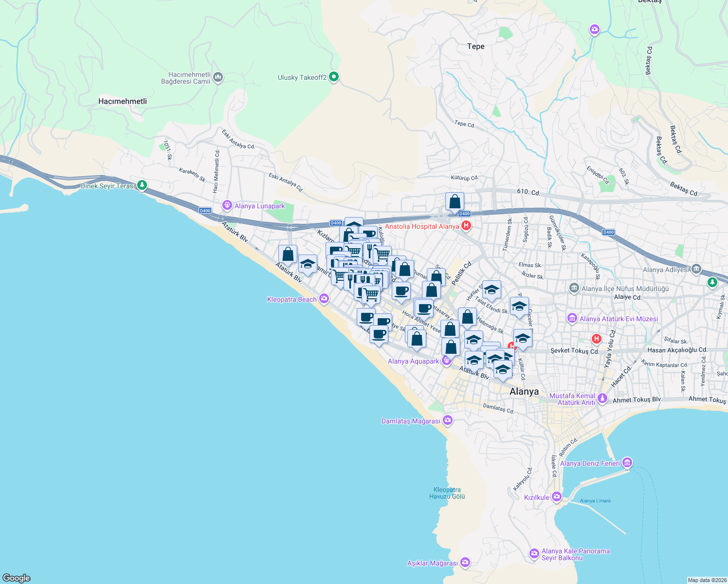Select the Hacı Mehmetli Cd. street label

coord(216,172)
